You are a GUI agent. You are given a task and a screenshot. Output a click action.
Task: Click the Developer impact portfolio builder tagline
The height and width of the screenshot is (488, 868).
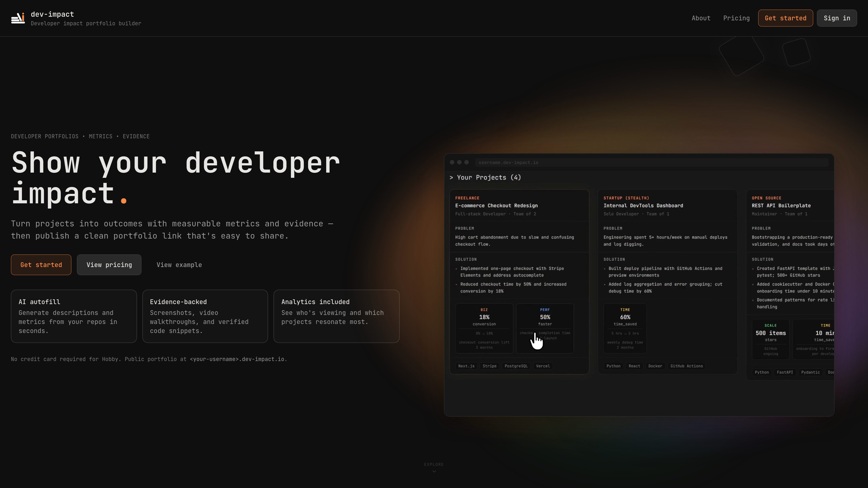[x=86, y=23]
